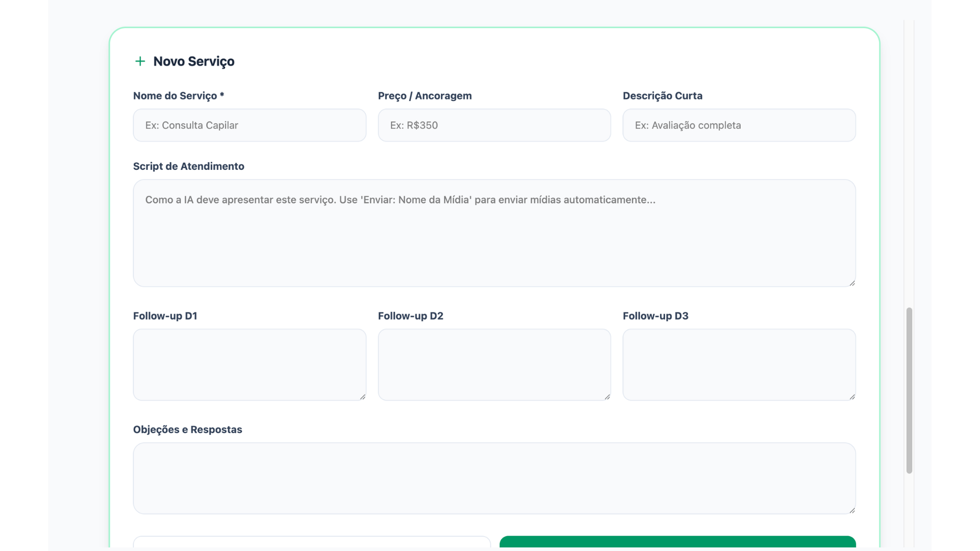This screenshot has width=980, height=551.
Task: Click Follow-up D2 resize handle icon
Action: [607, 396]
